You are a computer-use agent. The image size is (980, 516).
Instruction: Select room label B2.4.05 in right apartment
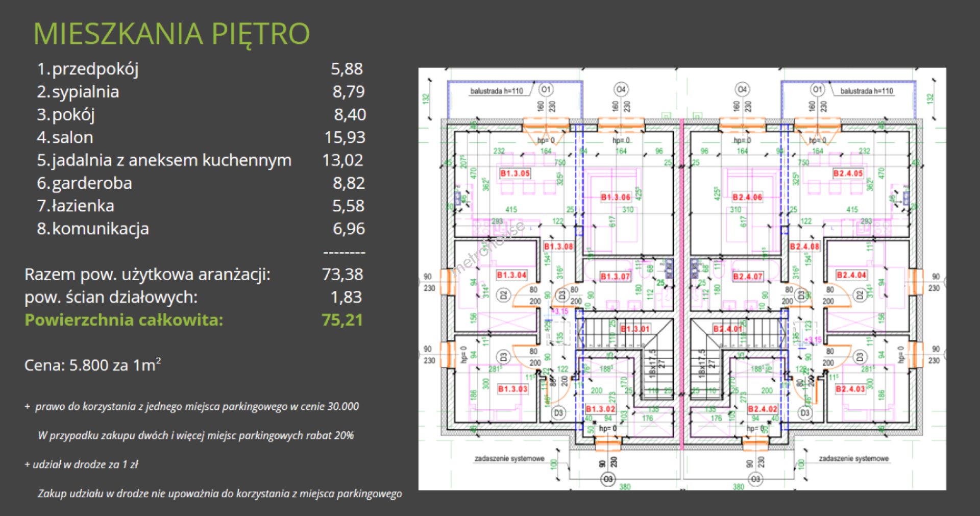[x=848, y=174]
